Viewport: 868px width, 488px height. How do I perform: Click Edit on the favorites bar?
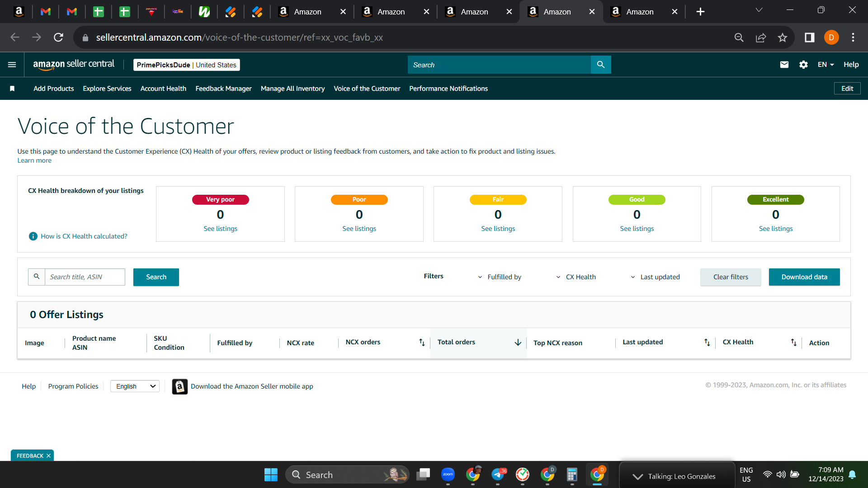pos(847,89)
